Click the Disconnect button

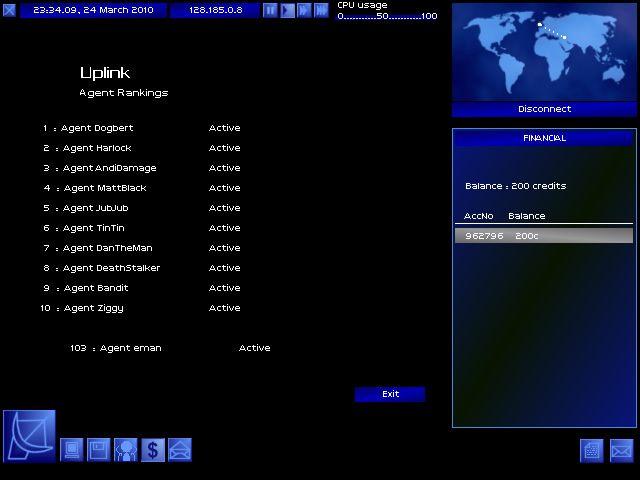pyautogui.click(x=544, y=109)
